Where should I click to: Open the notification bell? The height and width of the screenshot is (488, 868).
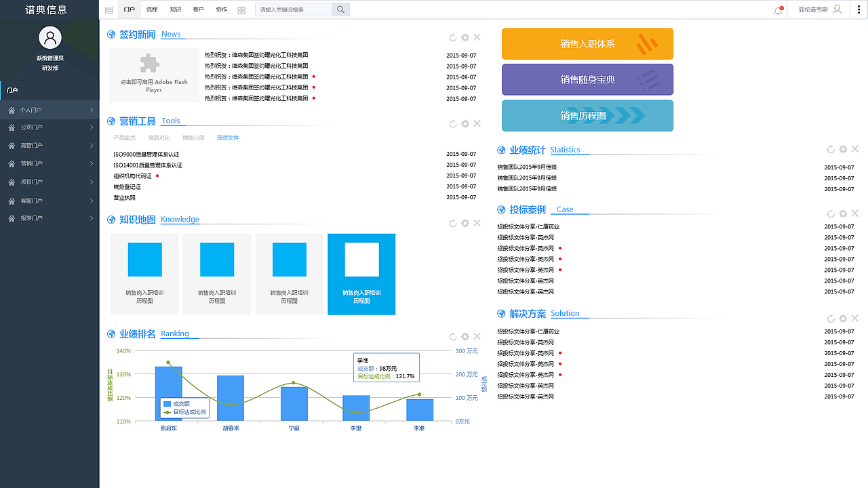click(778, 10)
